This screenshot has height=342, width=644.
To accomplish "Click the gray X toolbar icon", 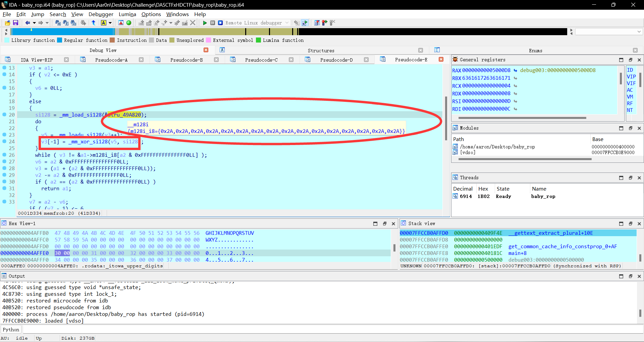I will pos(193,23).
